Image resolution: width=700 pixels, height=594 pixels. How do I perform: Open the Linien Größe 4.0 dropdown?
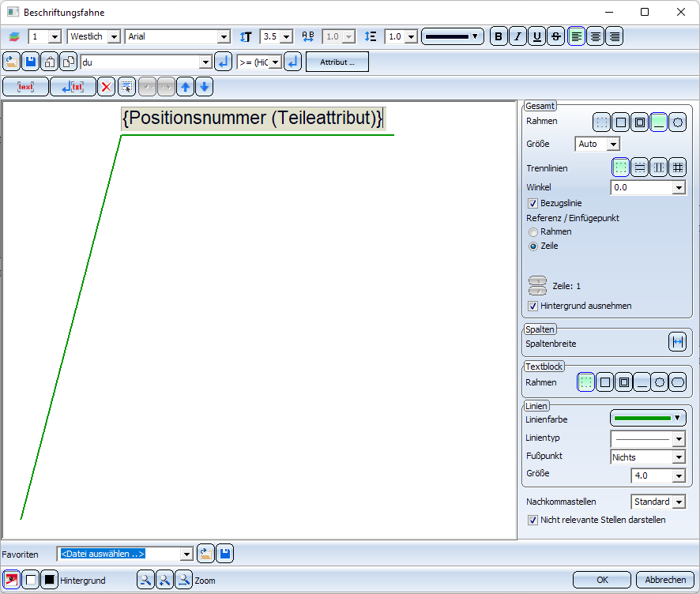[679, 476]
